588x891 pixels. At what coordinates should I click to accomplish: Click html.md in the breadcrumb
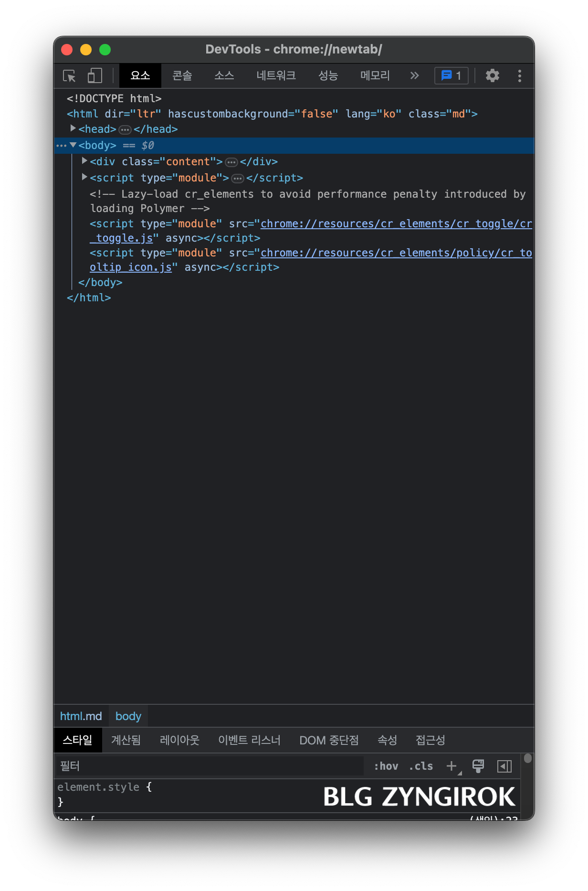(x=81, y=716)
